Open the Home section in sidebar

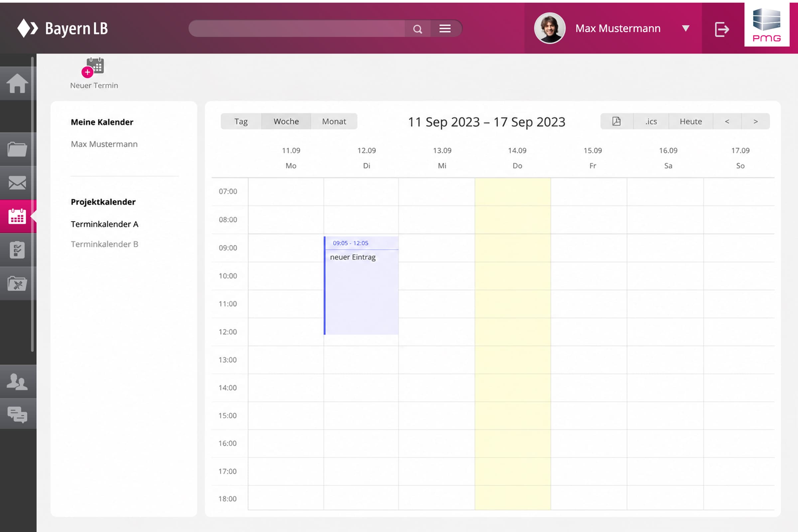coord(17,83)
